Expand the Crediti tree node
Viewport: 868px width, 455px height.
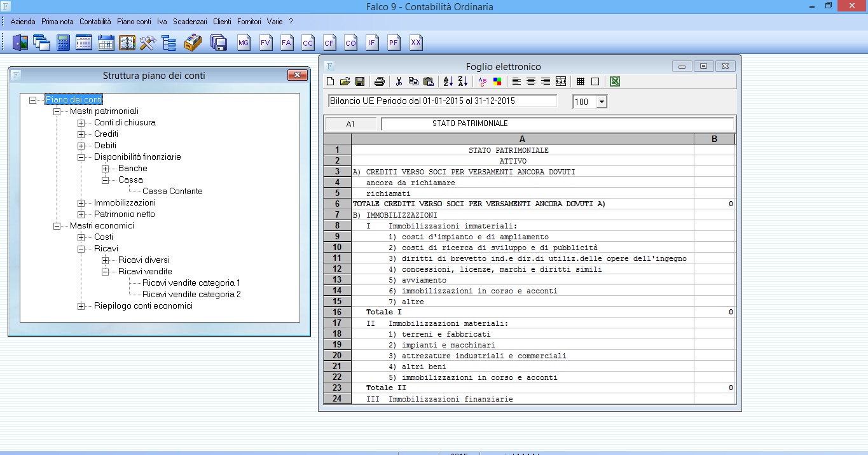click(81, 134)
